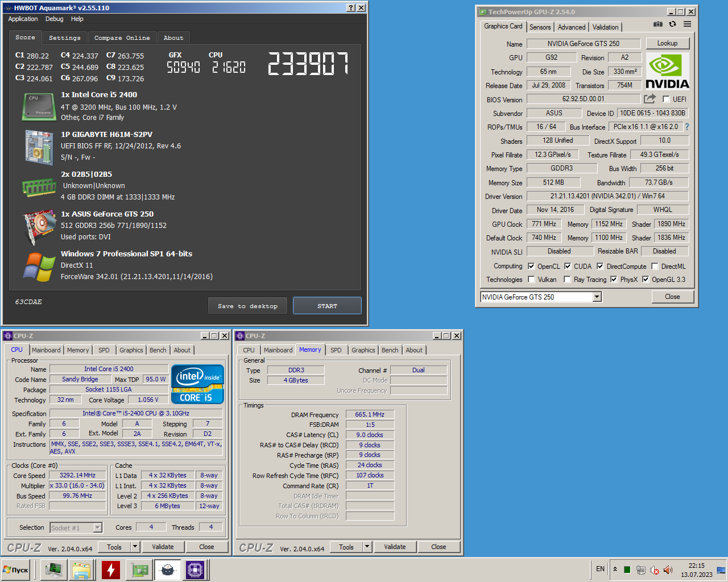Click the Intel Core i5 logo in CPU-Z

point(197,384)
